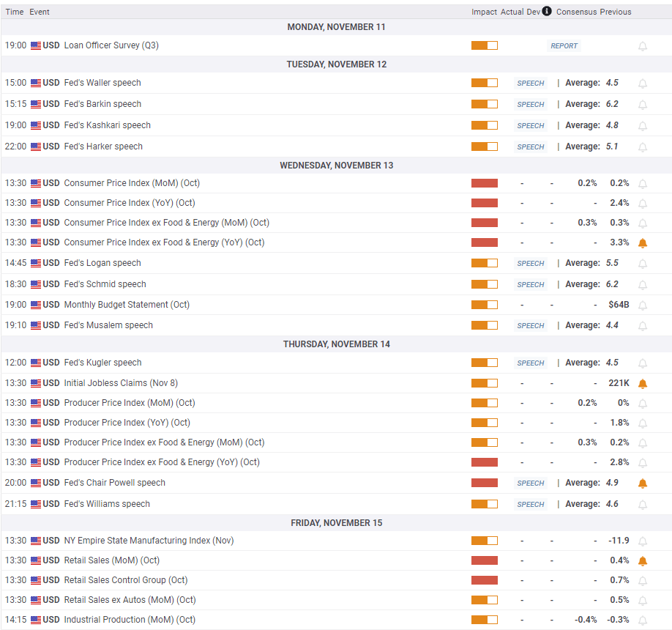The width and height of the screenshot is (672, 630).
Task: Click bell icon for Fed's Logan speech
Action: click(643, 264)
